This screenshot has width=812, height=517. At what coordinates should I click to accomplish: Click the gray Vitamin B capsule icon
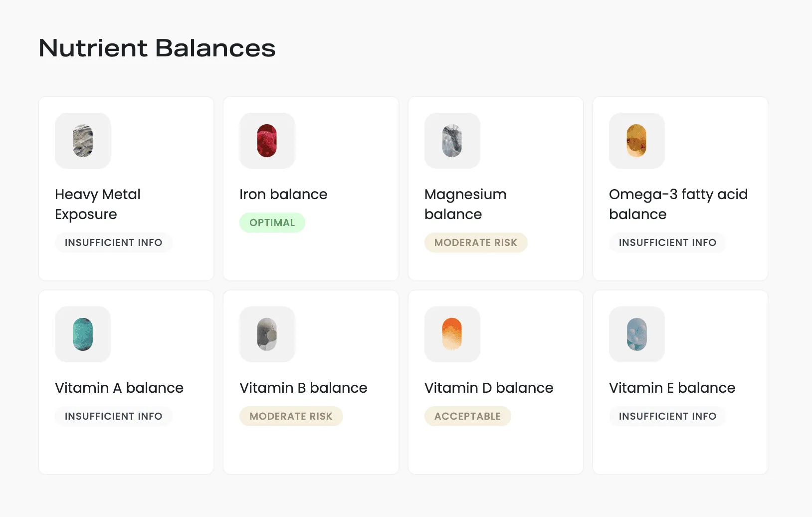pos(267,334)
